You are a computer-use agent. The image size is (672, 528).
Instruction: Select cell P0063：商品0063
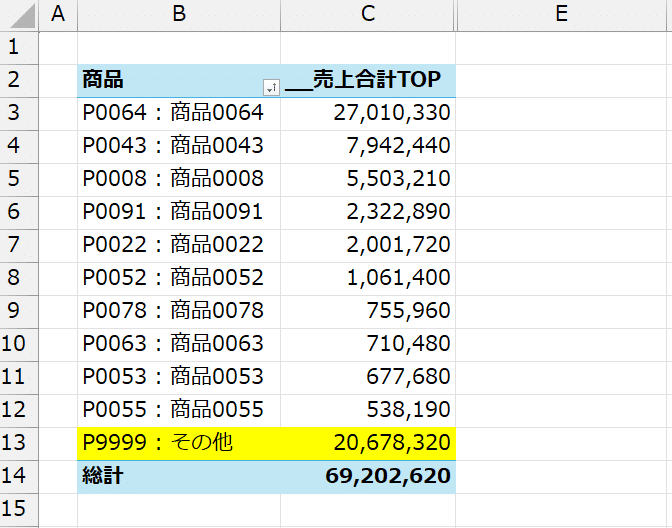coord(179,345)
